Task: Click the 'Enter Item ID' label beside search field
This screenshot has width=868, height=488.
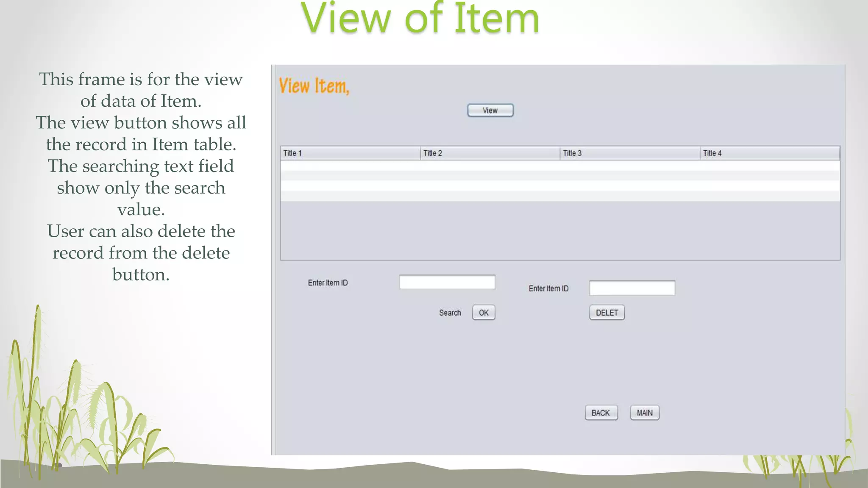Action: [328, 283]
